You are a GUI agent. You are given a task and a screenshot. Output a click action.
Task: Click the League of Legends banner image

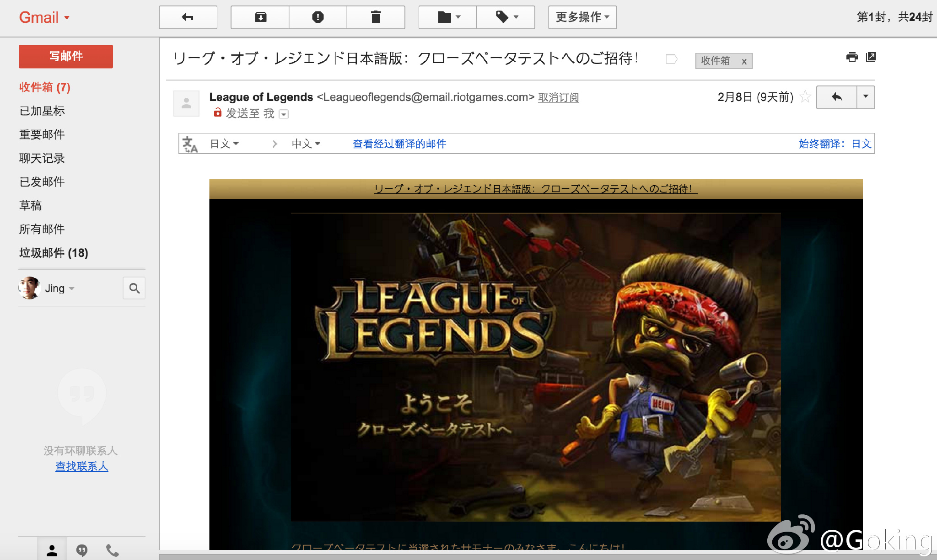point(536,367)
